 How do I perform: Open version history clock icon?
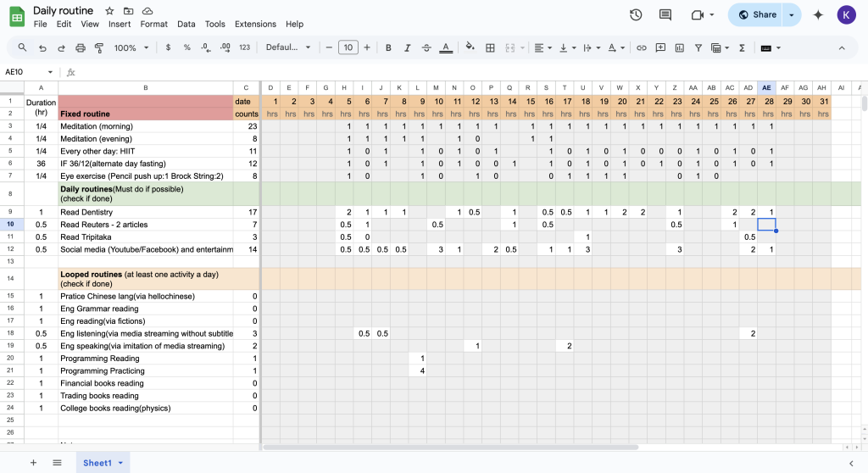coord(636,14)
